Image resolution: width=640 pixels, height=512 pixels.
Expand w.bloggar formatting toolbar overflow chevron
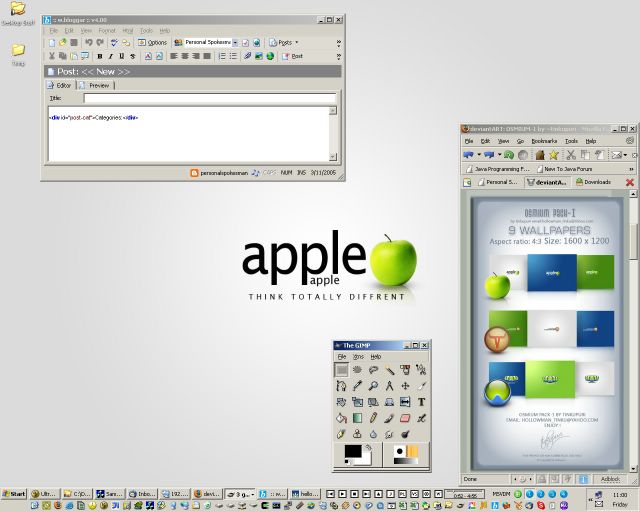tap(338, 56)
